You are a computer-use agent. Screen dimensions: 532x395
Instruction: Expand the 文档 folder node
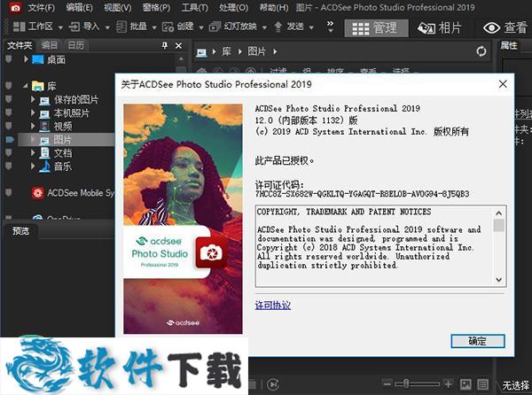click(33, 153)
